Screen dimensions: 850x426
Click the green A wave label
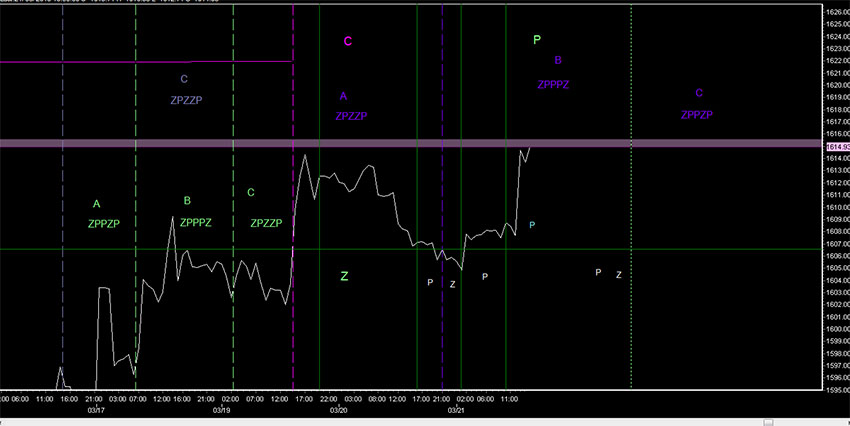click(96, 204)
